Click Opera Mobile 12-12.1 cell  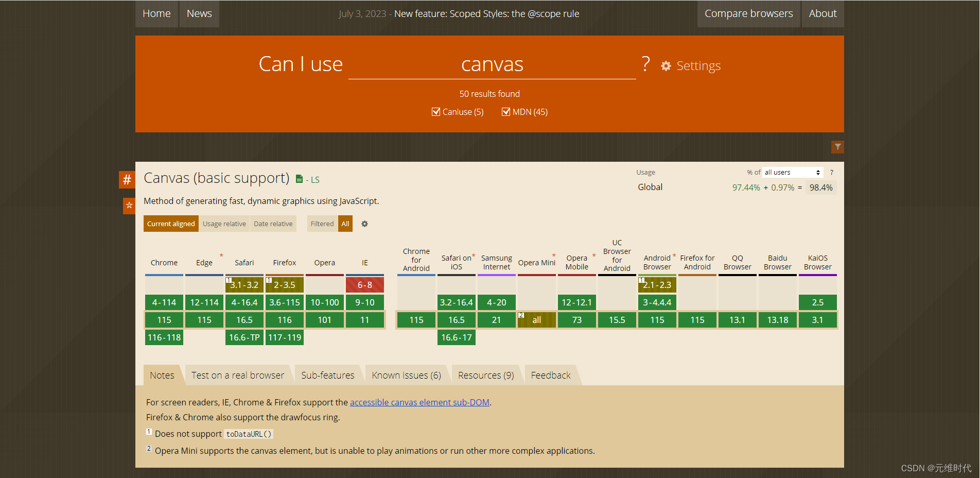coord(577,302)
